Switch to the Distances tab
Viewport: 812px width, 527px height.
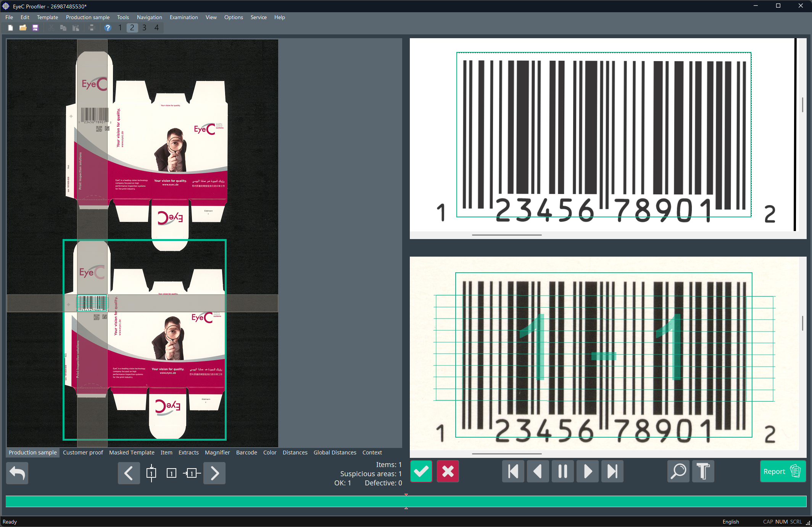point(295,453)
